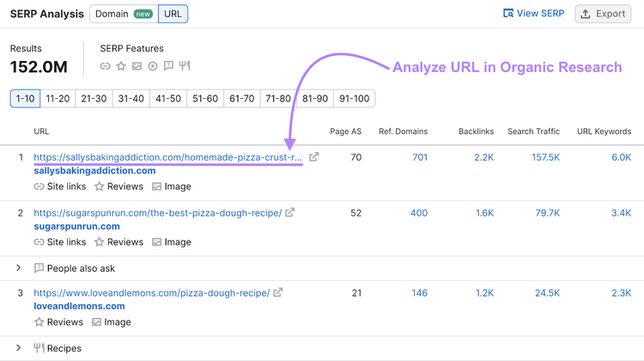
Task: Click the Recipes row fork-knife icon
Action: coord(39,348)
